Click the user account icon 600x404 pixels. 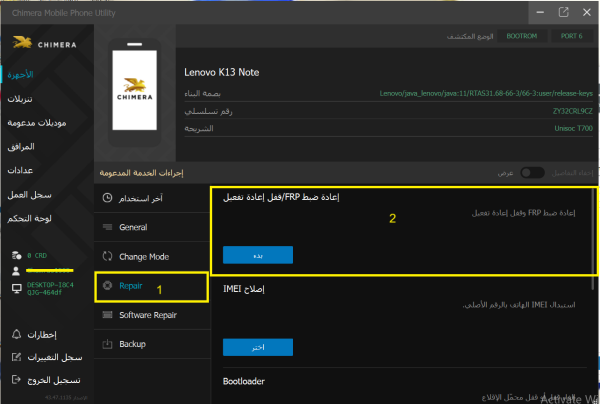coord(16,271)
